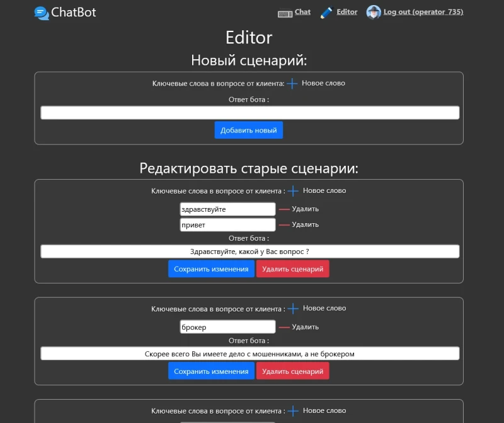Click plus icon in the брокер scenario

pos(293,309)
